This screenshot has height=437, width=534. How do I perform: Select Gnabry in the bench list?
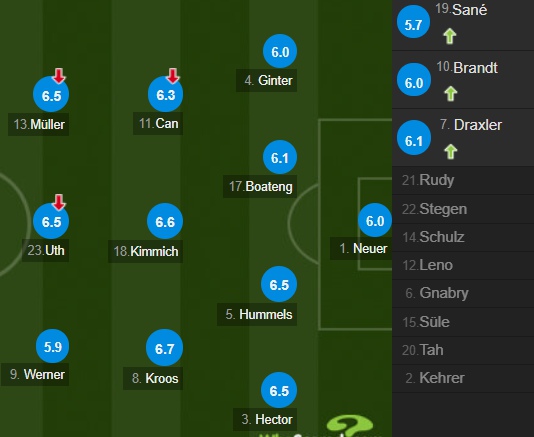tap(463, 293)
